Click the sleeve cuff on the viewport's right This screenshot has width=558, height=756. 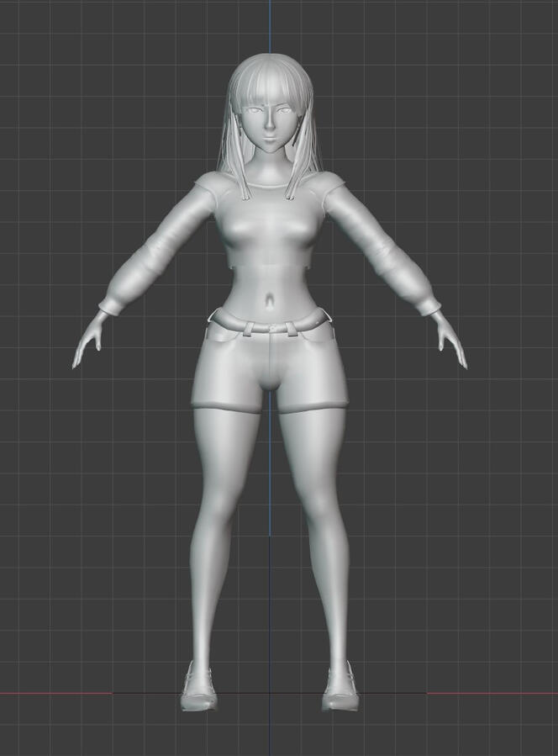(x=428, y=303)
